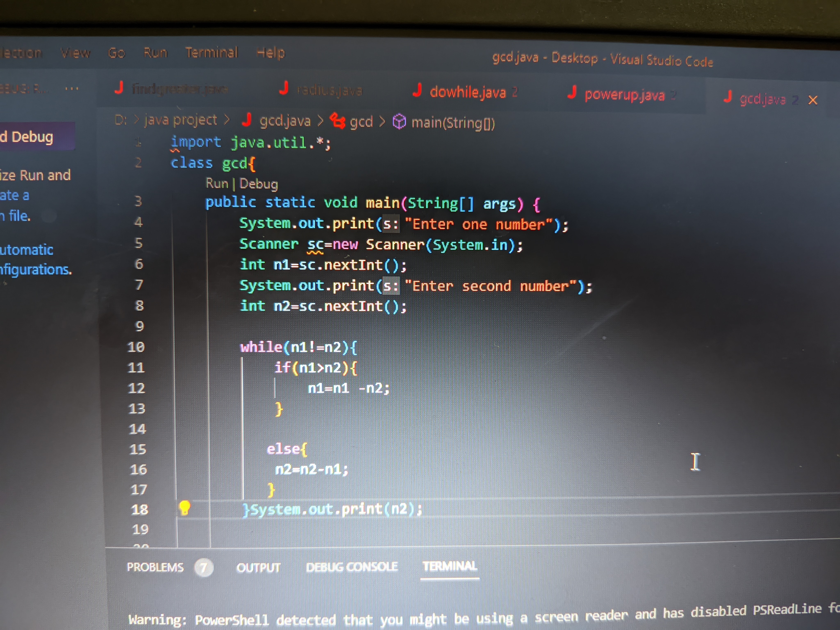Select the 'java project' breadcrumb folder
This screenshot has width=840, height=630.
[x=181, y=120]
